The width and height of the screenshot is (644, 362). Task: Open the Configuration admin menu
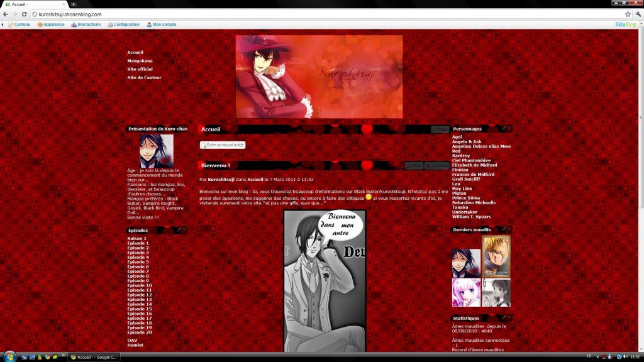click(124, 25)
